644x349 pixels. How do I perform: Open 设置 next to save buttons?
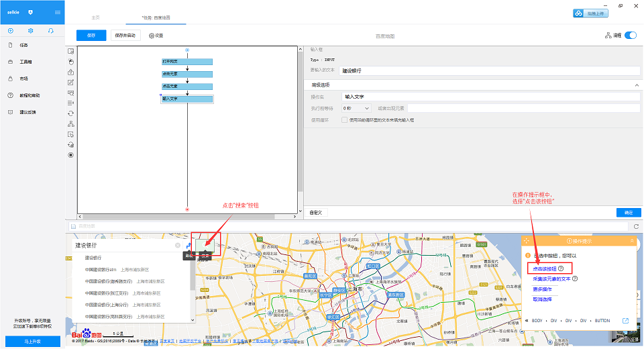pyautogui.click(x=156, y=36)
